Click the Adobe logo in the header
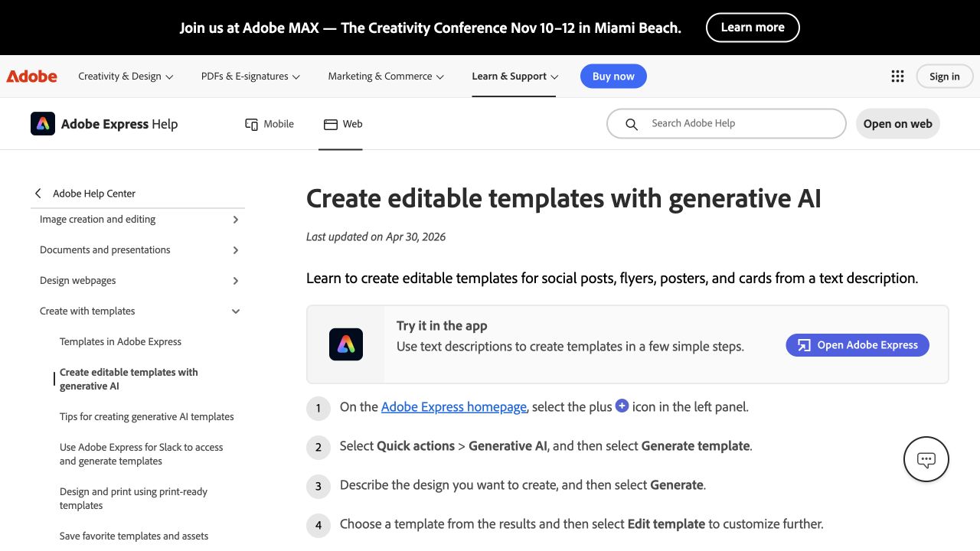 click(31, 77)
